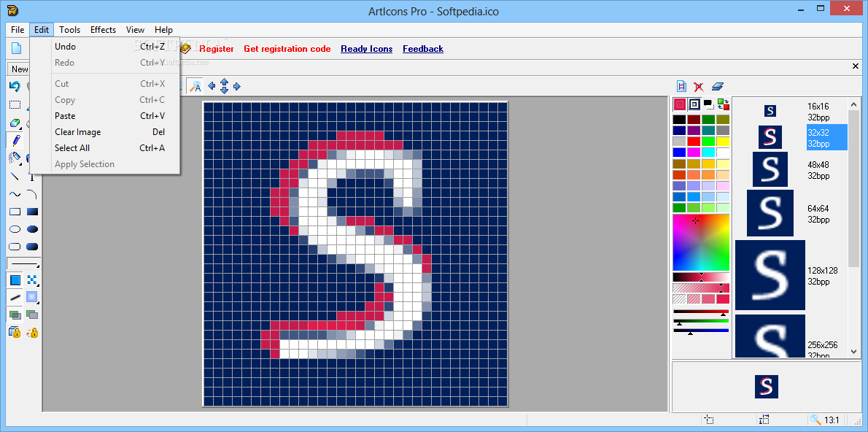Toggle the right overlapping squares button

tap(33, 315)
